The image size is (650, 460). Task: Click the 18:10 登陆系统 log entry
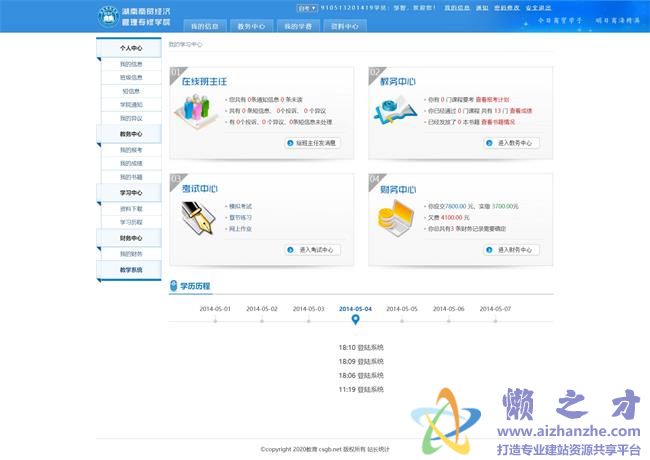click(361, 348)
